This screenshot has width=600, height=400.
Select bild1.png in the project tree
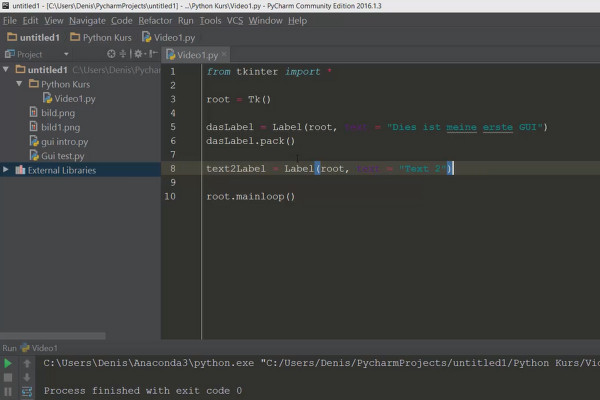click(55, 127)
